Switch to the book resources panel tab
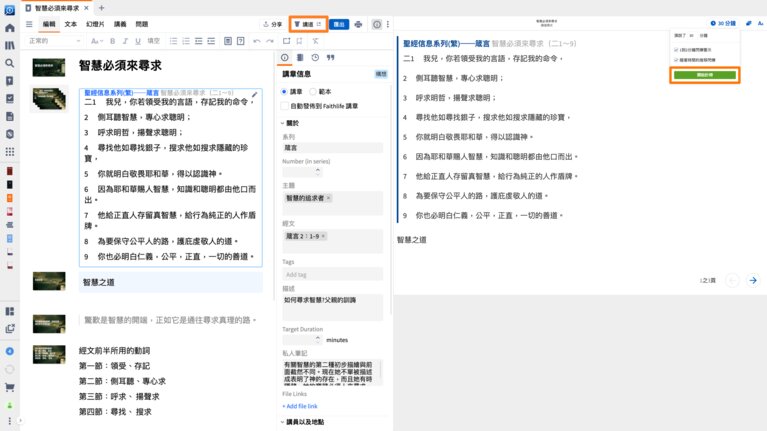767x431 pixels. (x=300, y=58)
